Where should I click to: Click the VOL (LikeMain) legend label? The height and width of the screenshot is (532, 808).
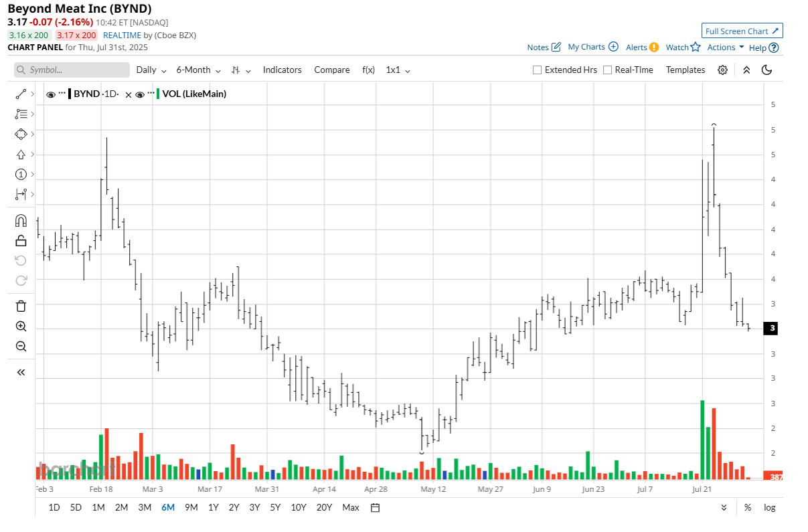pyautogui.click(x=194, y=94)
